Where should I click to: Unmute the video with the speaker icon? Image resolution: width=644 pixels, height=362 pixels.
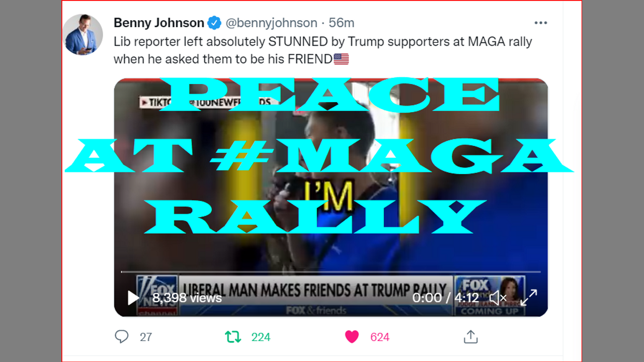pos(498,298)
